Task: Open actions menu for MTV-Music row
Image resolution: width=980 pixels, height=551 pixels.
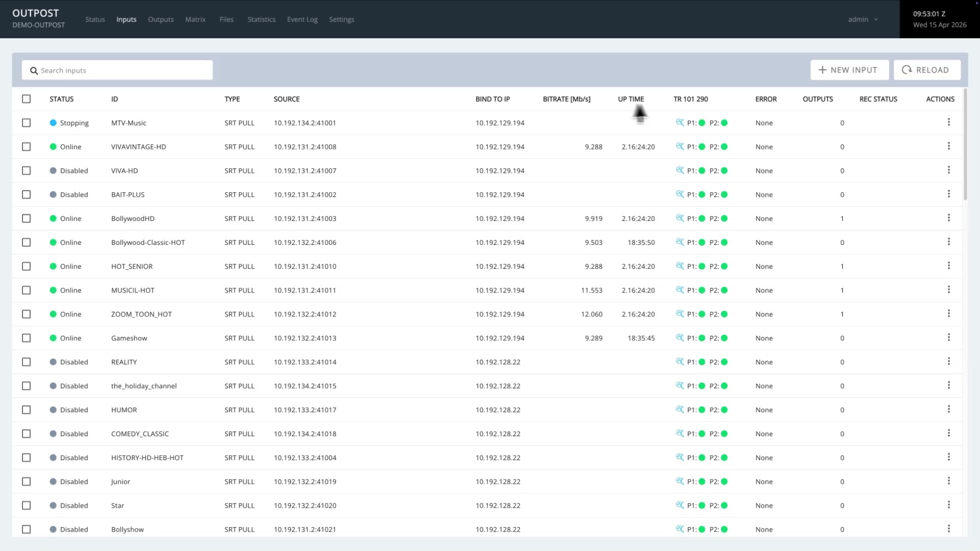Action: point(949,122)
